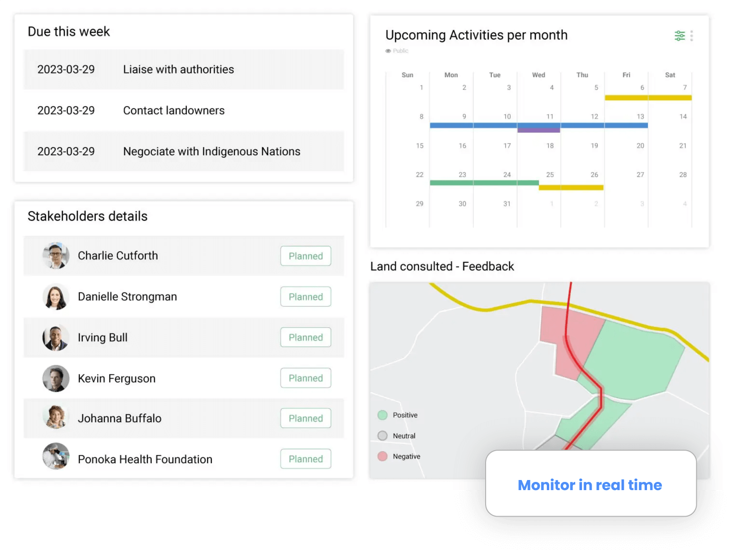Screen dimensions: 740x560
Task: Click the Monitor in real time label
Action: pos(590,485)
